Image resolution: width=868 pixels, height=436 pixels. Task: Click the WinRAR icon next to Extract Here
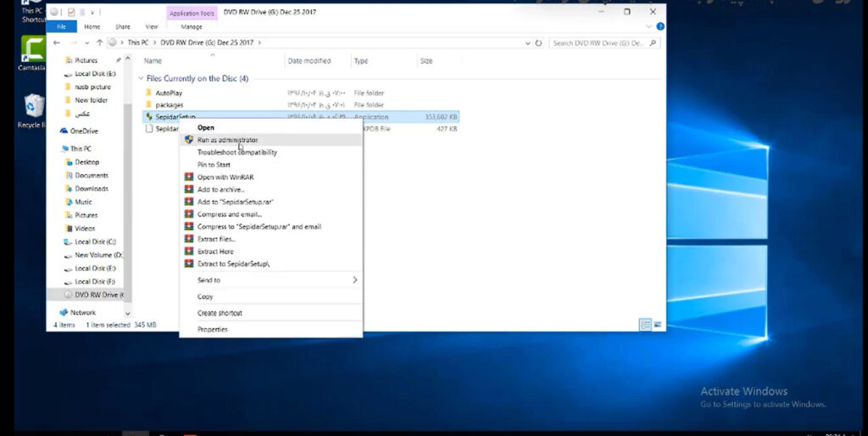(x=189, y=251)
